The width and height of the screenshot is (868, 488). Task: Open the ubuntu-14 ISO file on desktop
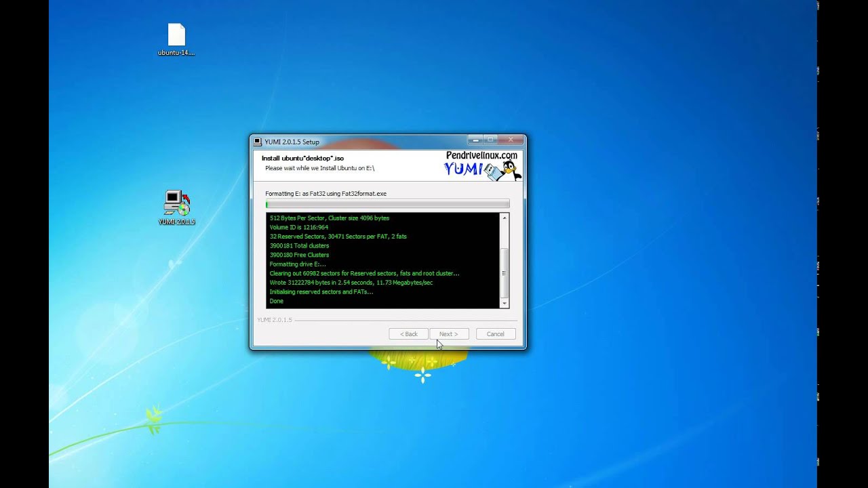(x=176, y=39)
